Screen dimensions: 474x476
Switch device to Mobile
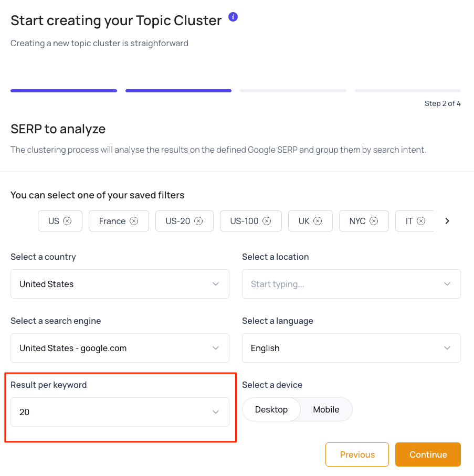(326, 409)
